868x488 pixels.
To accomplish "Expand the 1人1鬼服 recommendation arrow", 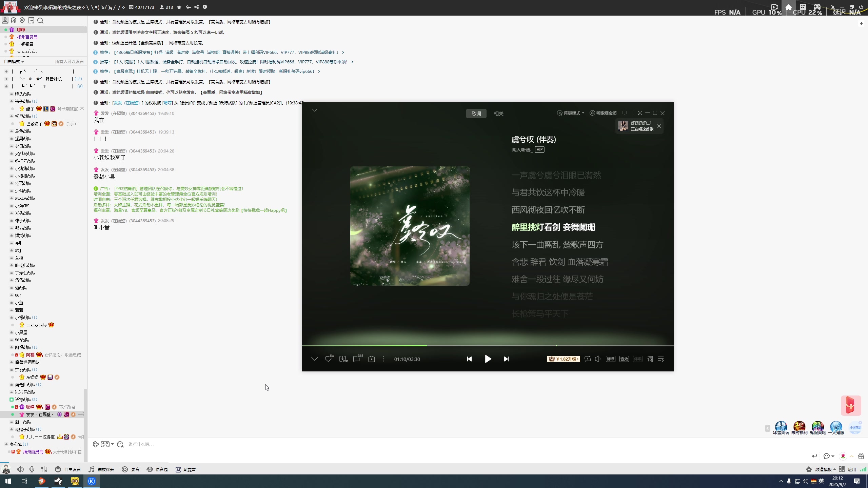I will click(352, 62).
